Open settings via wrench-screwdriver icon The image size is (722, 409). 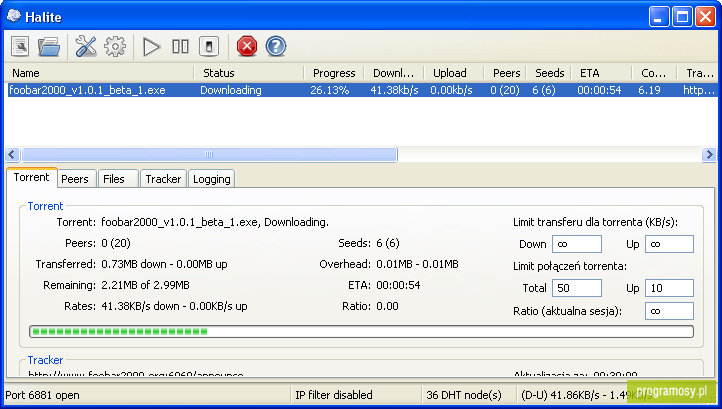[x=86, y=47]
